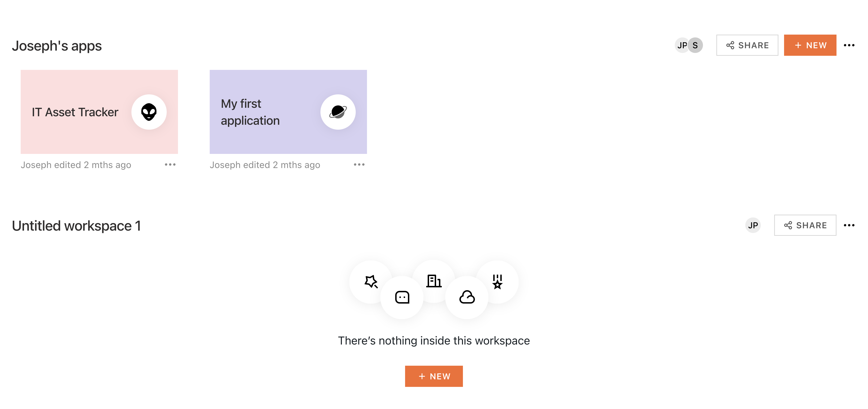
Task: Click NEW inside Untitled workspace 1
Action: pyautogui.click(x=434, y=376)
